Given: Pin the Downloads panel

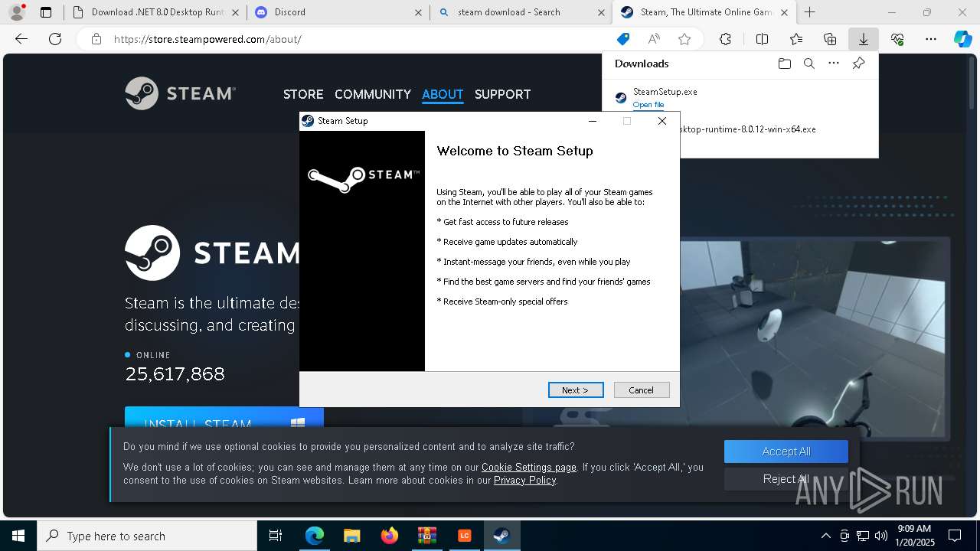Looking at the screenshot, I should coord(858,64).
